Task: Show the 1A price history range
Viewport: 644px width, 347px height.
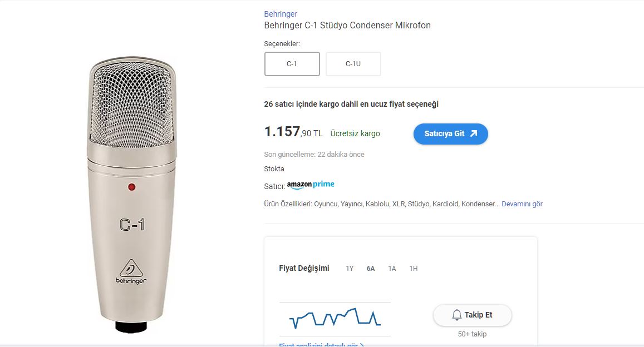Action: click(x=392, y=269)
